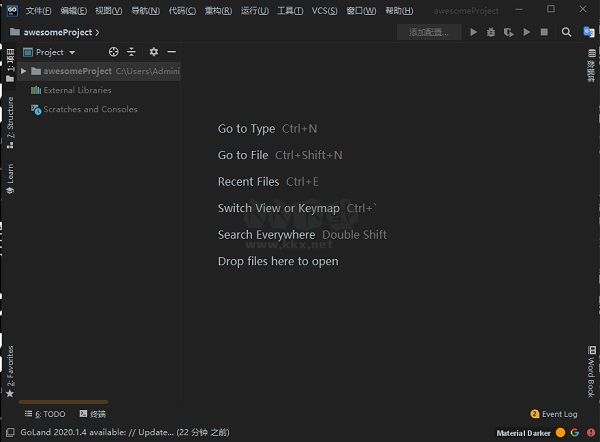The height and width of the screenshot is (442, 600).
Task: Open Project panel gear settings
Action: pos(153,52)
